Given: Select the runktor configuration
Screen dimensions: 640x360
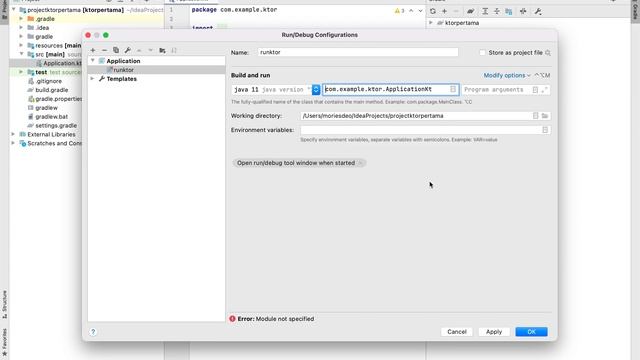Looking at the screenshot, I should (x=156, y=70).
